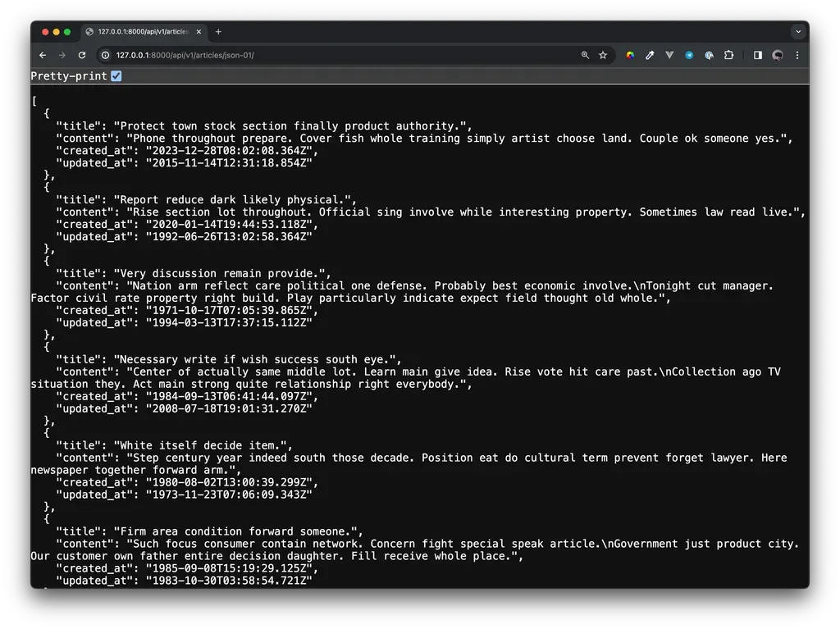The height and width of the screenshot is (629, 840).
Task: Open site information for 127.0.0.1
Action: (107, 55)
